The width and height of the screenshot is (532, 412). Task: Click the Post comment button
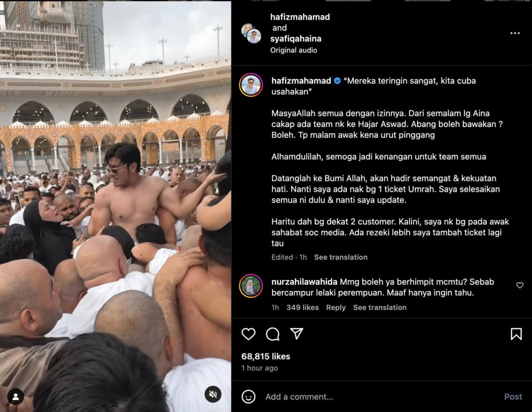[x=513, y=397]
